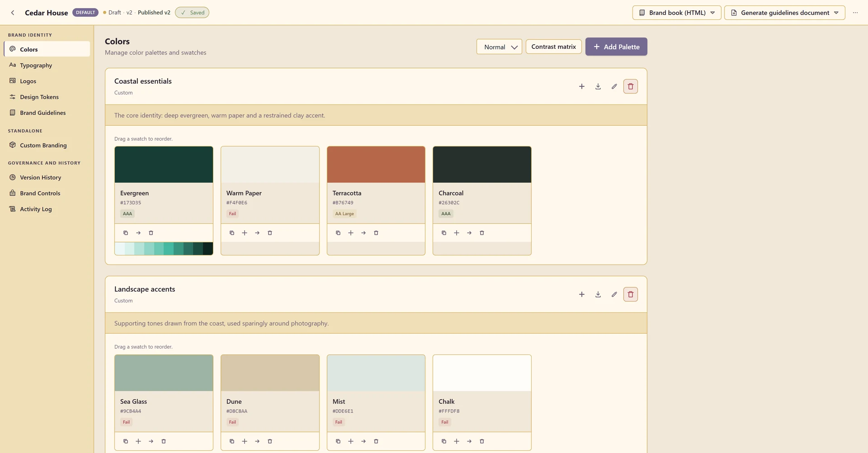Click the plus icon under Mist swatch
Image resolution: width=868 pixels, height=453 pixels.
point(351,441)
